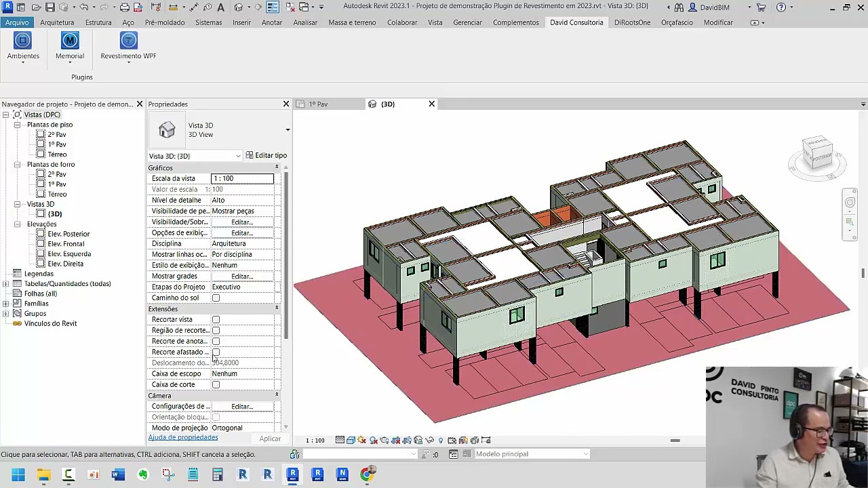Click the reveal hidden elements lightbulb
The image size is (868, 488).
pyautogui.click(x=441, y=441)
